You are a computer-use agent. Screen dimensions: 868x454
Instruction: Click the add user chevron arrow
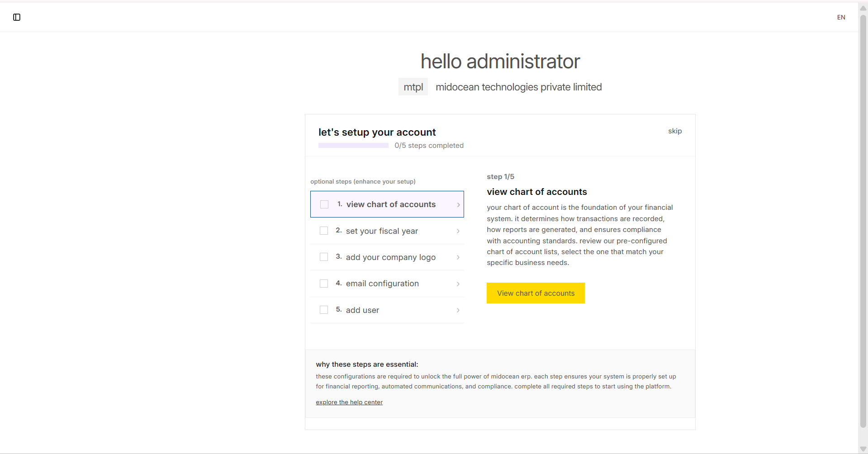click(458, 310)
